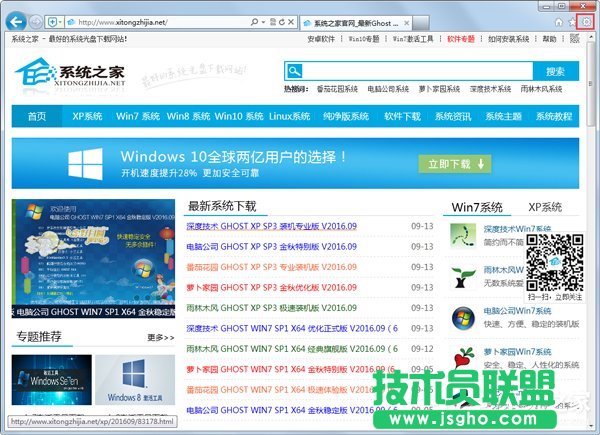
Task: Open hot keyword 萝卜家园系统
Action: pyautogui.click(x=439, y=89)
